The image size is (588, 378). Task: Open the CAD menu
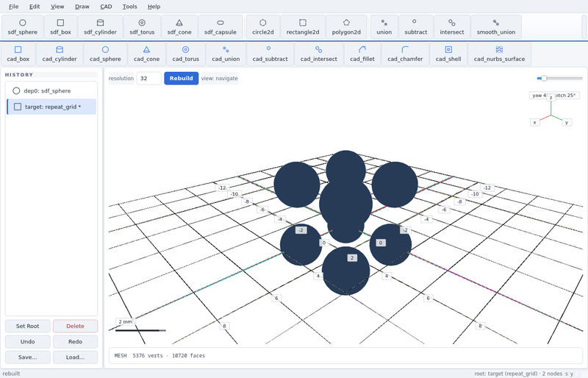point(106,7)
